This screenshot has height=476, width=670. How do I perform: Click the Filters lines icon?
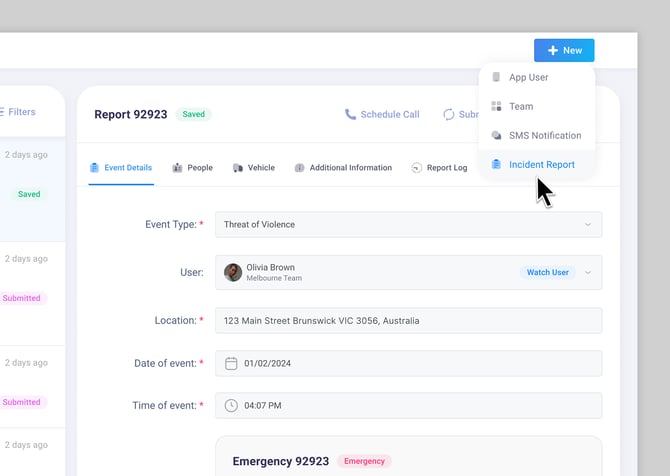tap(2, 112)
